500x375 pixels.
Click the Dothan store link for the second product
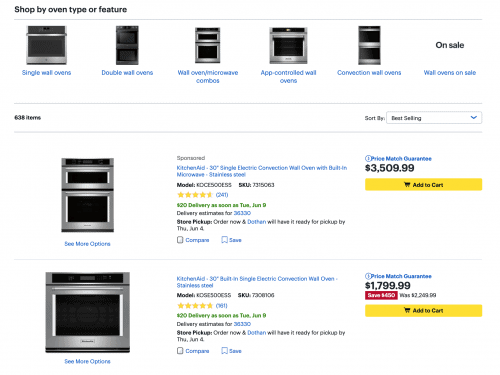pyautogui.click(x=257, y=333)
